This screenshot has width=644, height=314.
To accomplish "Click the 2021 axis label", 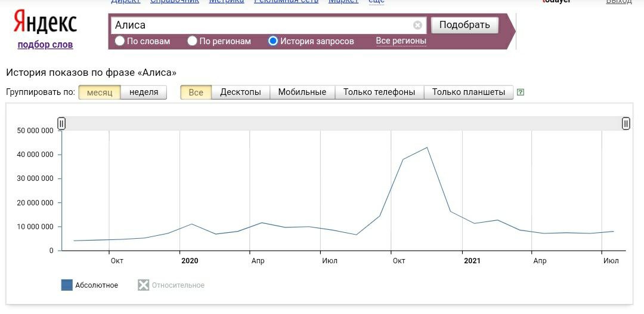I will tap(472, 260).
